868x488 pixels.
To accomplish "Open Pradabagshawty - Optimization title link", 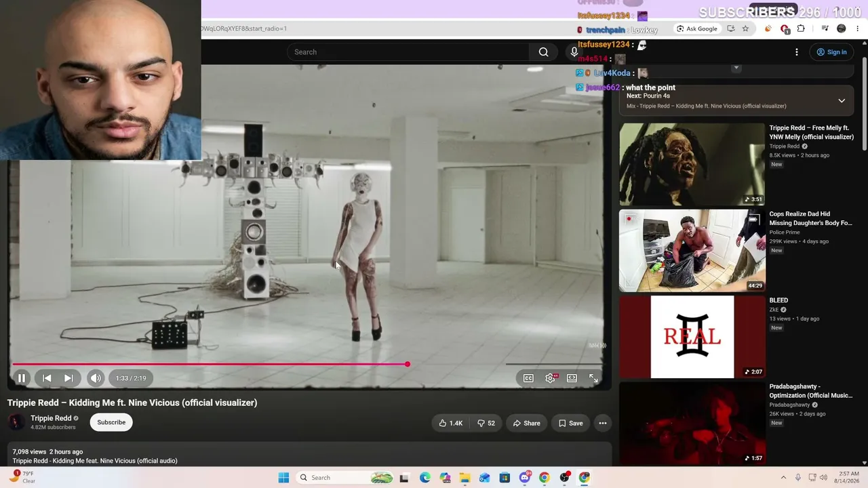I will click(x=810, y=391).
